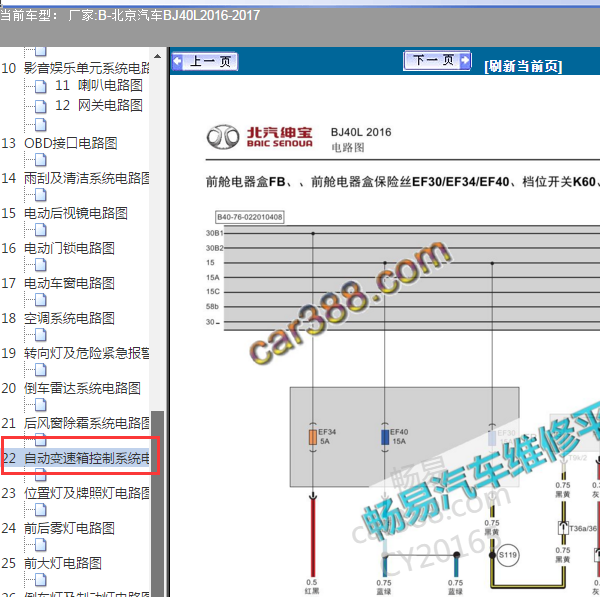Select 19 转向灯及危险紧急报警 item
Screen dimensions: 600x597
(x=75, y=353)
